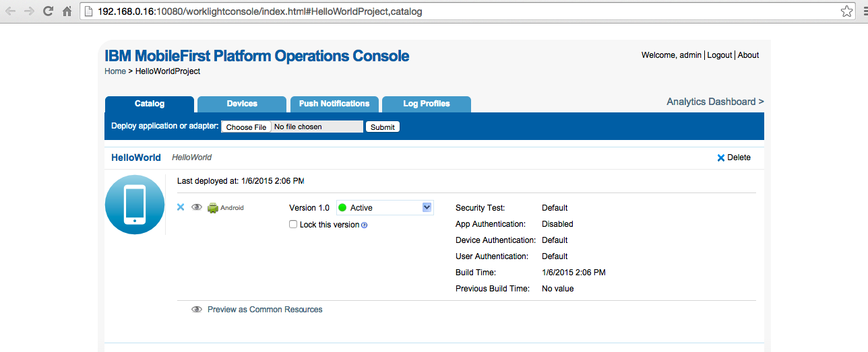Open the Active status dropdown

click(x=384, y=208)
